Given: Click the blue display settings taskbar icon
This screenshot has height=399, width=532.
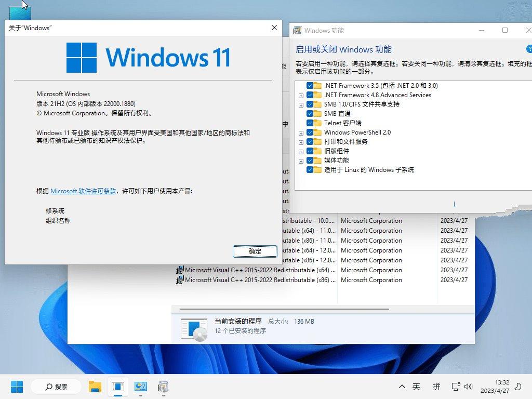Looking at the screenshot, I should 140,387.
